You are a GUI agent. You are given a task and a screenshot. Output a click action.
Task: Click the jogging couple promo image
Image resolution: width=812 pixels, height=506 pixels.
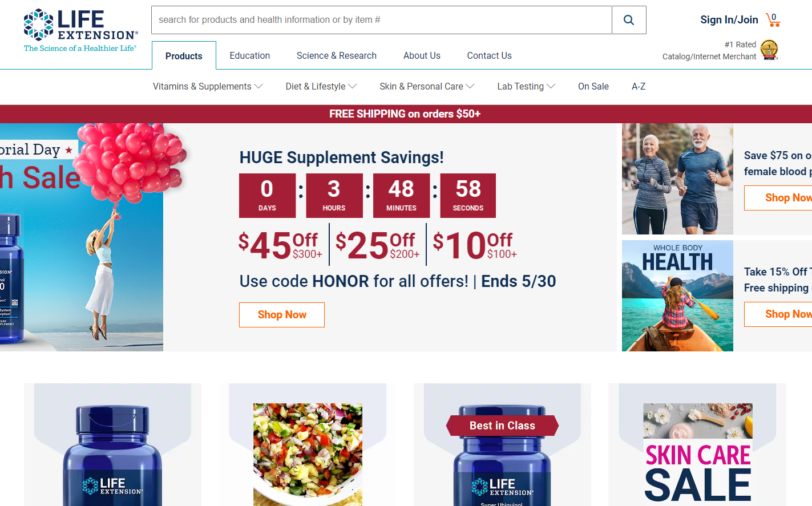(677, 179)
